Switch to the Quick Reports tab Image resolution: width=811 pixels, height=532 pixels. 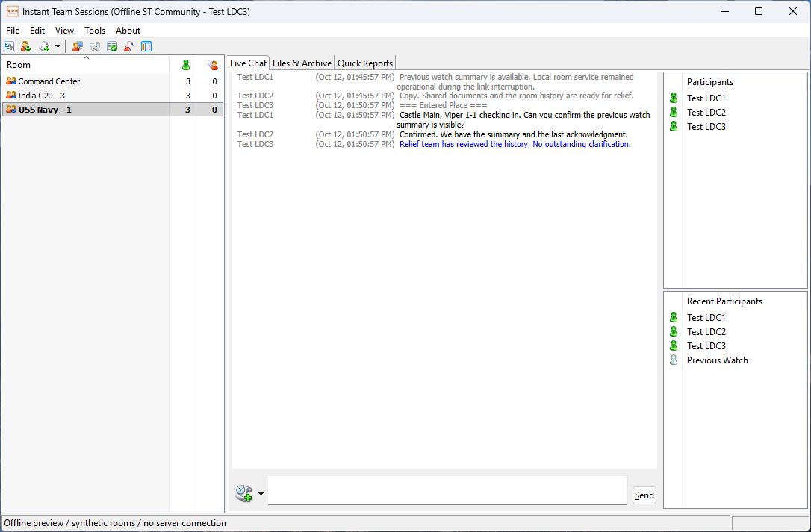(x=365, y=63)
